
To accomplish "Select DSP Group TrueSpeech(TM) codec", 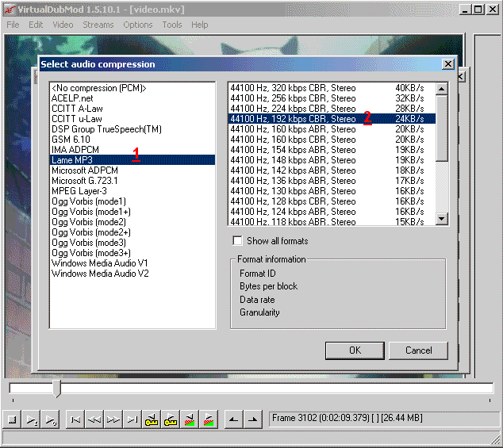I will click(132, 129).
